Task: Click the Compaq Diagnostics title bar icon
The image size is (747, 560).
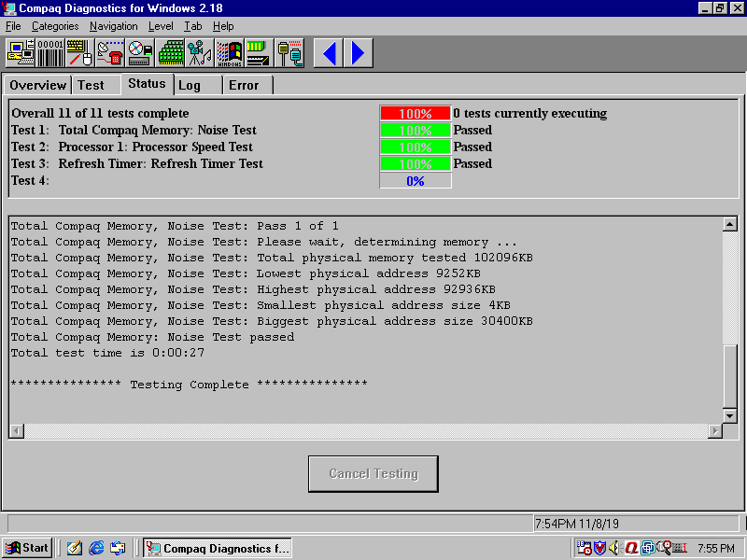Action: (x=9, y=8)
